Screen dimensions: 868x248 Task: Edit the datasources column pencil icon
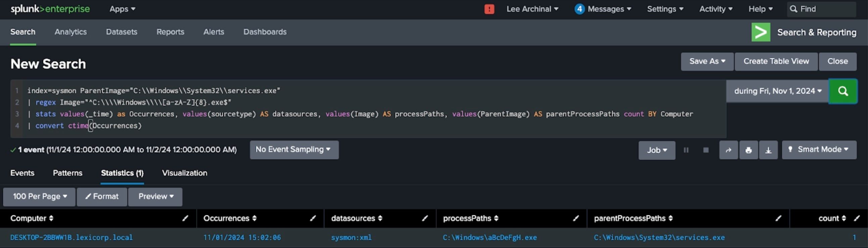point(425,219)
